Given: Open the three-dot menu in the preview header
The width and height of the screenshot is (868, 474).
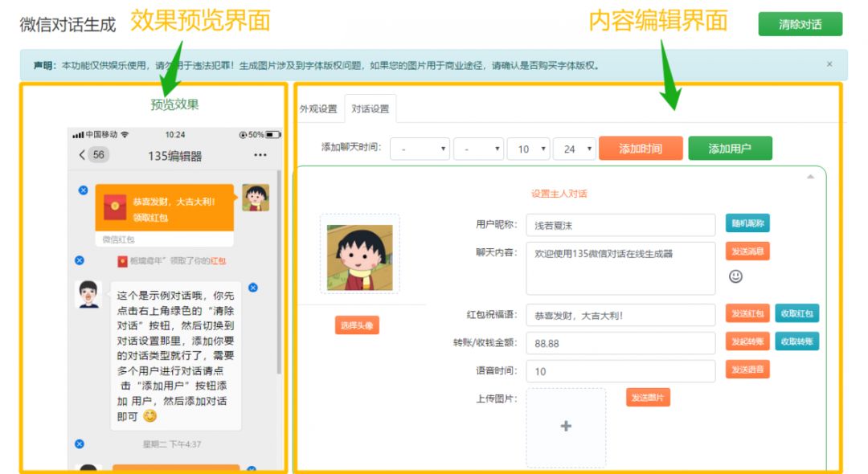Looking at the screenshot, I should 260,155.
